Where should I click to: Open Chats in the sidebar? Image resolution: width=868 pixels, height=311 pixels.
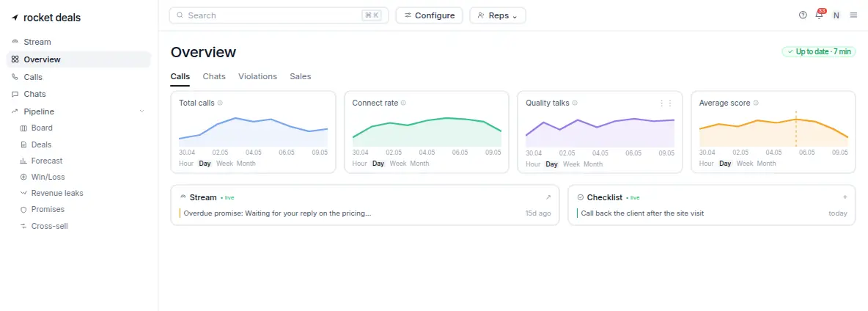78,94
